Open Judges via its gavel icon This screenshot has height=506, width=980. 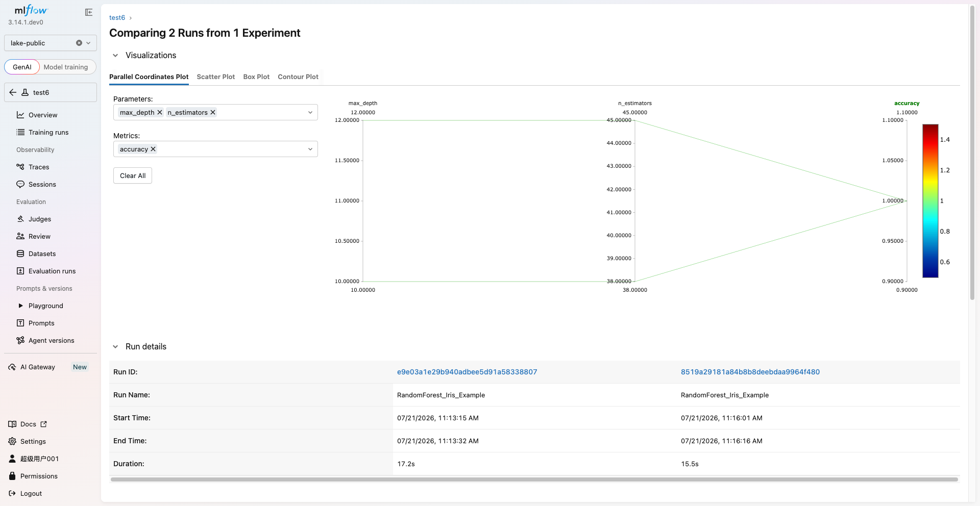[x=20, y=219]
